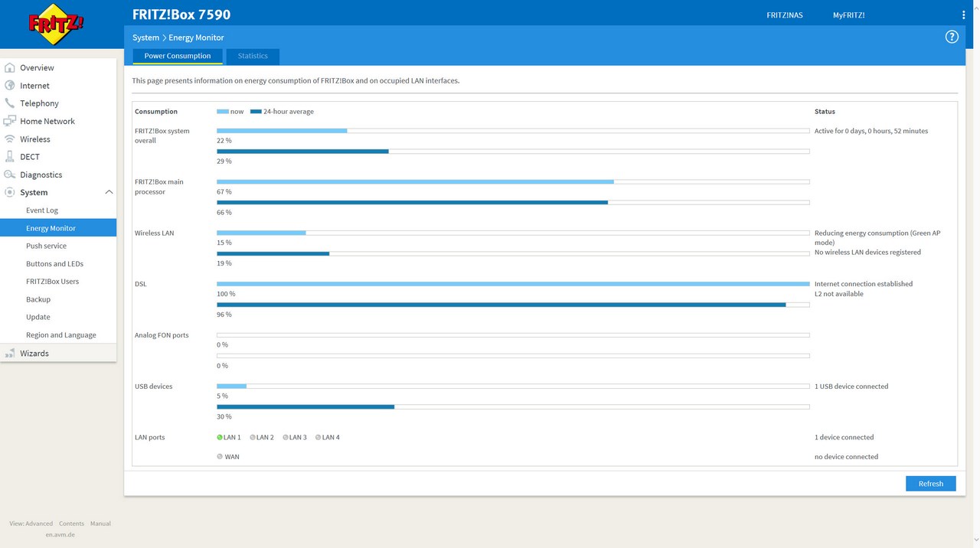Screen dimensions: 980x548
Task: Click the main processor 67 % bar
Action: (x=415, y=181)
